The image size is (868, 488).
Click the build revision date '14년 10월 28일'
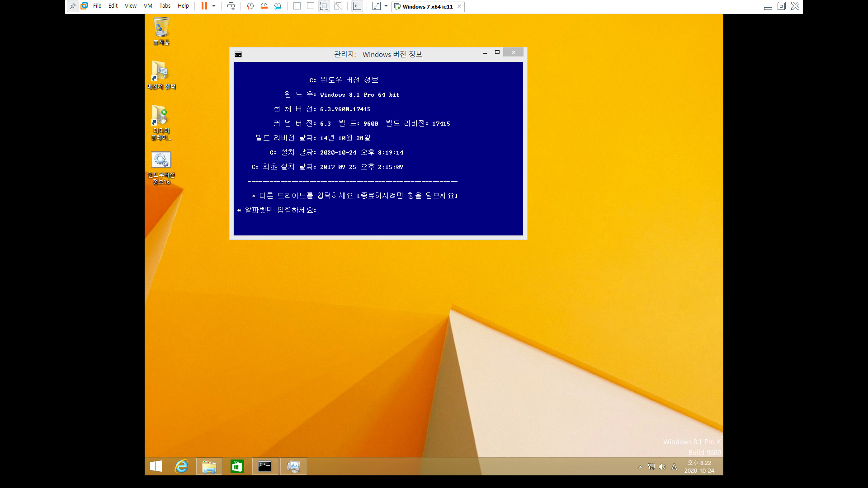point(345,138)
